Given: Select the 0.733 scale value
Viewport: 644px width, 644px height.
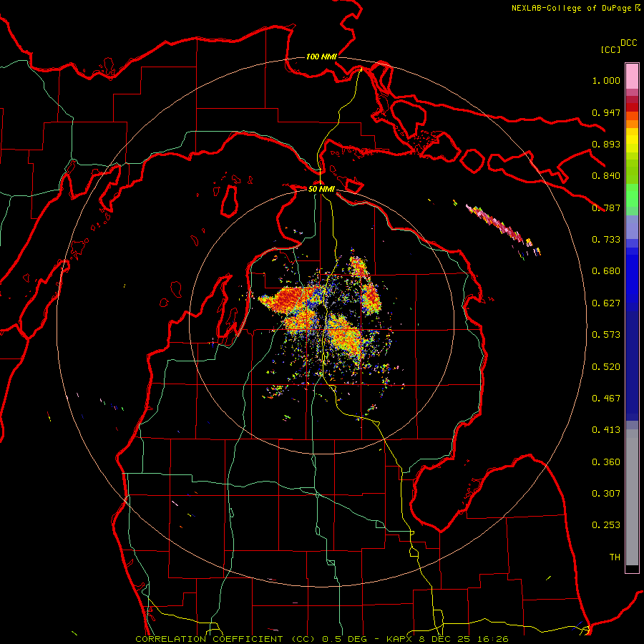Looking at the screenshot, I should point(606,240).
